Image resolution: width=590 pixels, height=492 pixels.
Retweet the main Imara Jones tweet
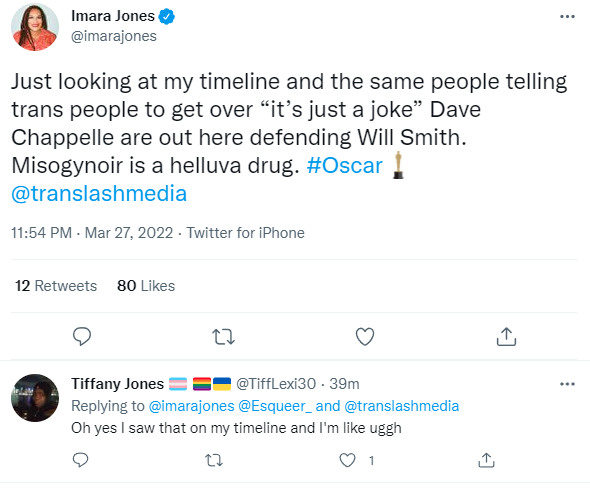223,337
